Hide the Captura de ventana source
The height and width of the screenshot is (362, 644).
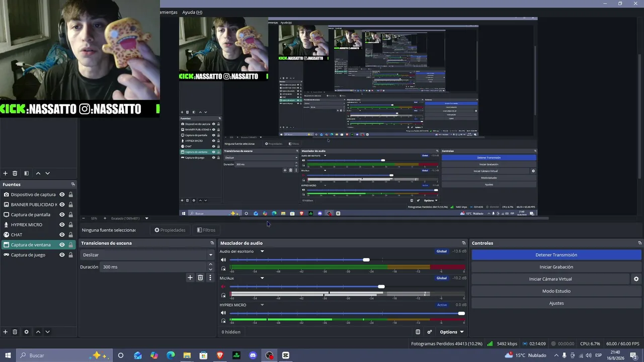tap(62, 245)
